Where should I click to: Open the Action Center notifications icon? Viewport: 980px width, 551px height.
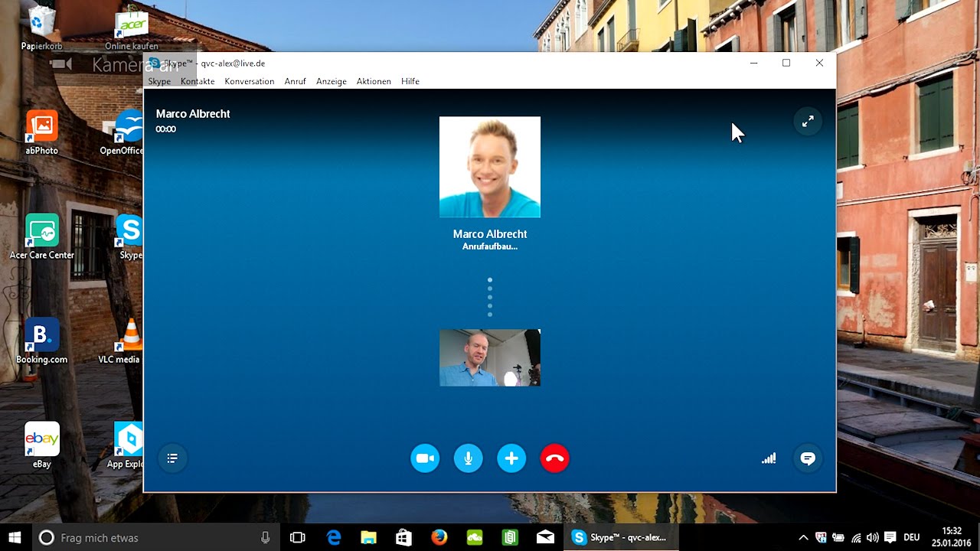tap(890, 538)
